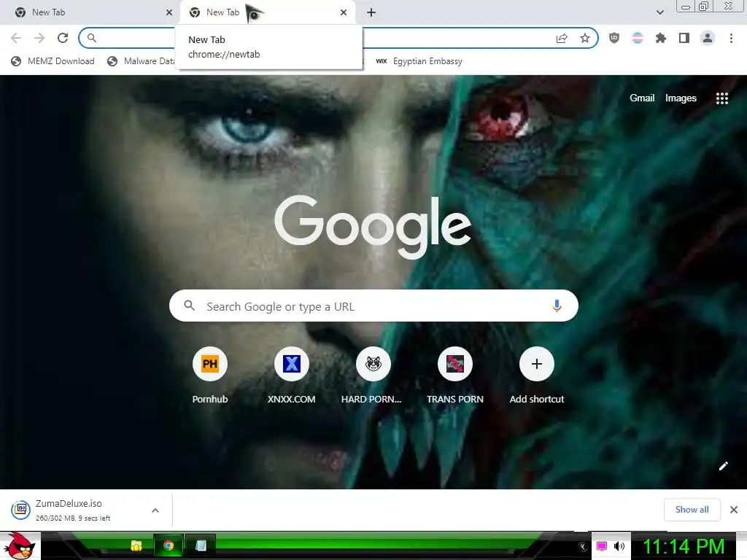Open the 11:14 PM clock

(x=684, y=546)
